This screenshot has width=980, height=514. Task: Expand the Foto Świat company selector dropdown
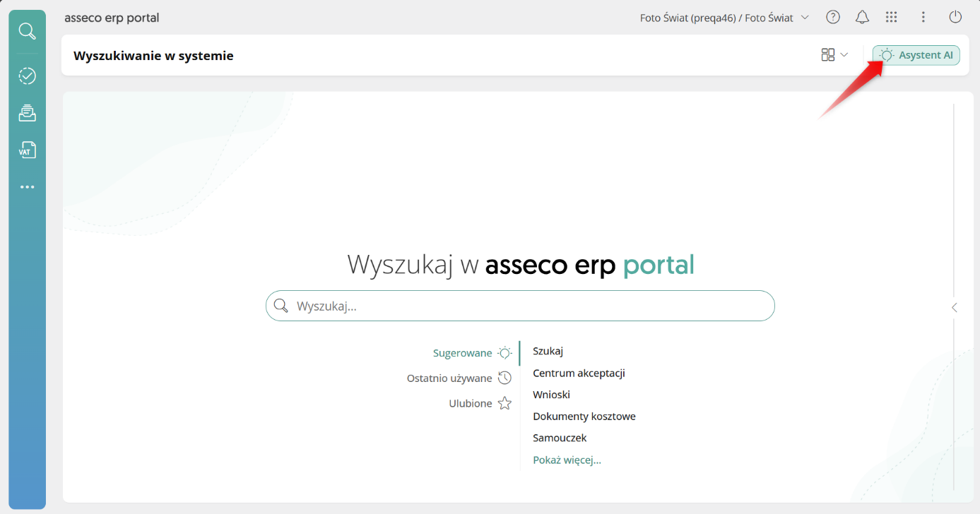(x=805, y=18)
